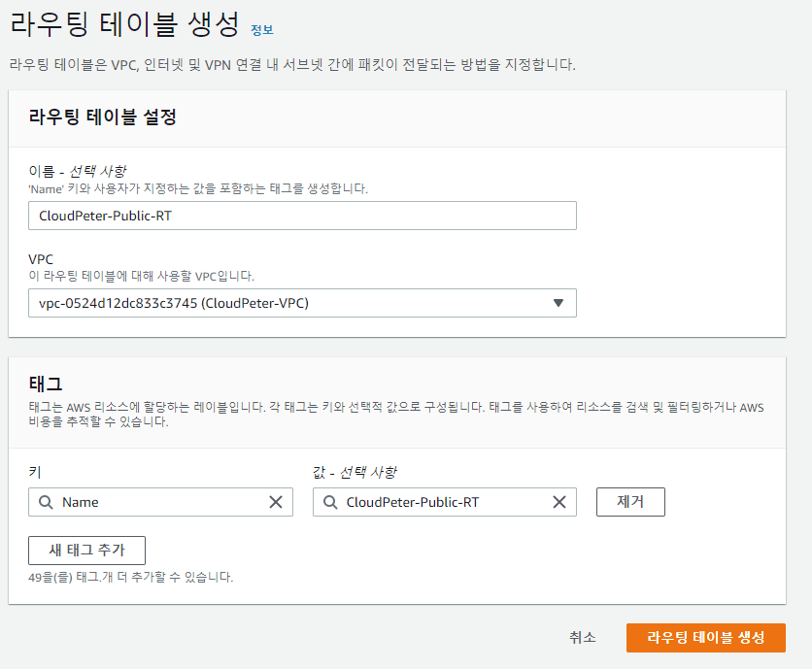
Task: Expand the VPC dropdown arrow
Action: (558, 303)
